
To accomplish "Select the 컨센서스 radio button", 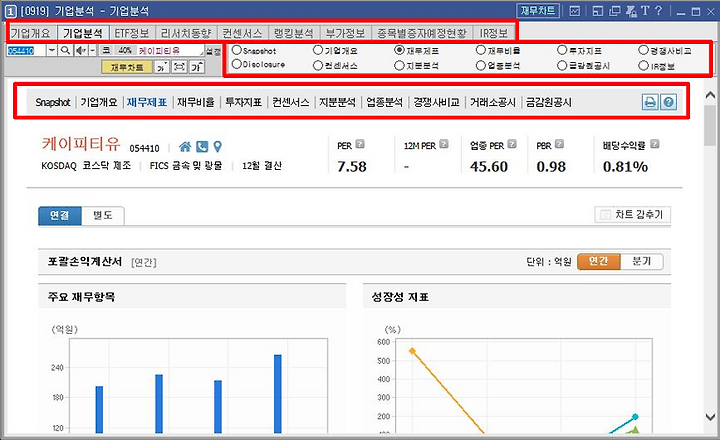I will pyautogui.click(x=318, y=65).
